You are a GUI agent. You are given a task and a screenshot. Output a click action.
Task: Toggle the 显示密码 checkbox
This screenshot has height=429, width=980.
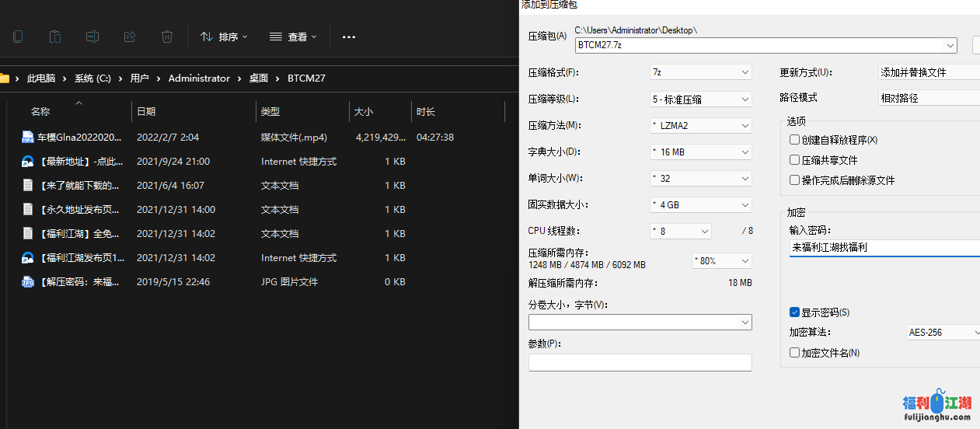(x=794, y=312)
